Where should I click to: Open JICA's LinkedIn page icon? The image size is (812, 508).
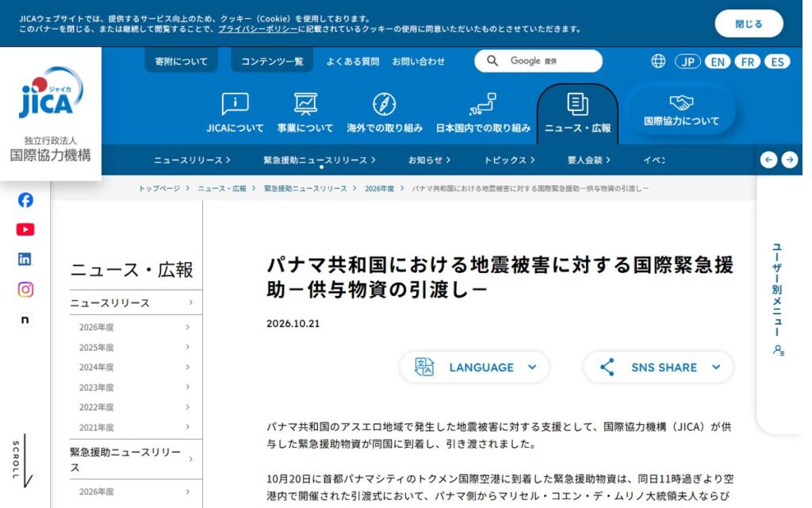[x=25, y=260]
